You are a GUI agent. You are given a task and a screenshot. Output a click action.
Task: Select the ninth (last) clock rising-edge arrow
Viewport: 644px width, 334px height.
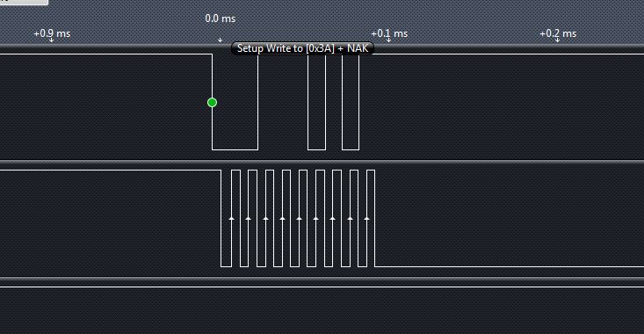coord(366,219)
